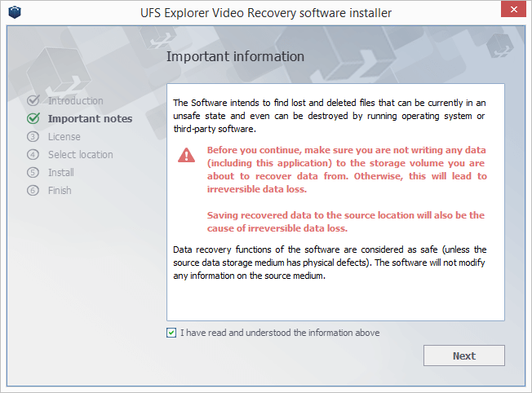
Task: Go to the License step label
Action: pyautogui.click(x=64, y=137)
